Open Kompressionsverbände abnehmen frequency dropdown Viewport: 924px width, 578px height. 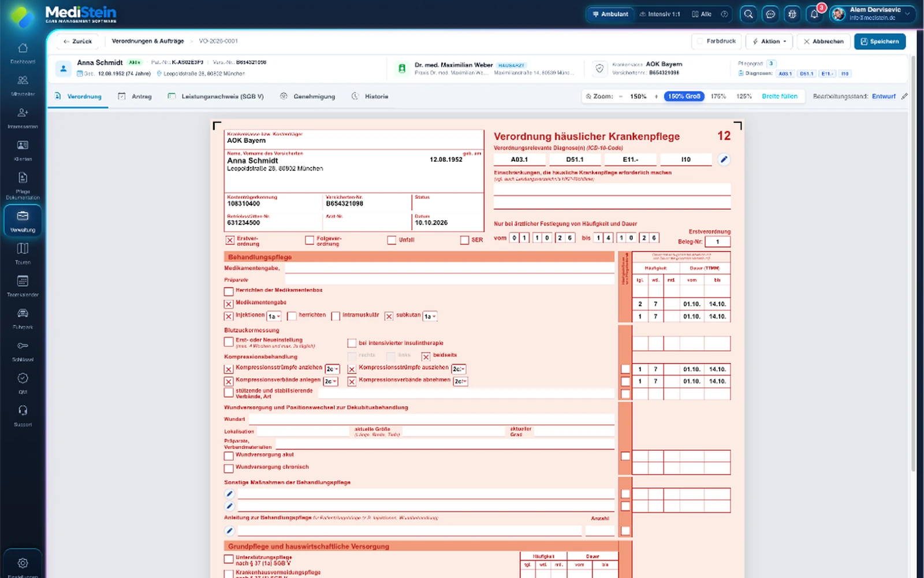pyautogui.click(x=460, y=381)
